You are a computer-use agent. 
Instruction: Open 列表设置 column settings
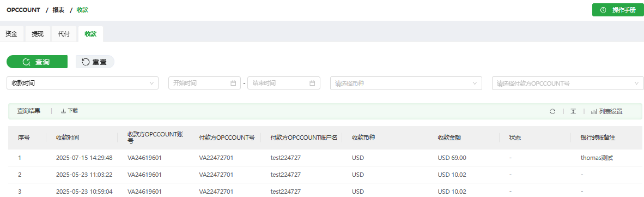click(606, 111)
